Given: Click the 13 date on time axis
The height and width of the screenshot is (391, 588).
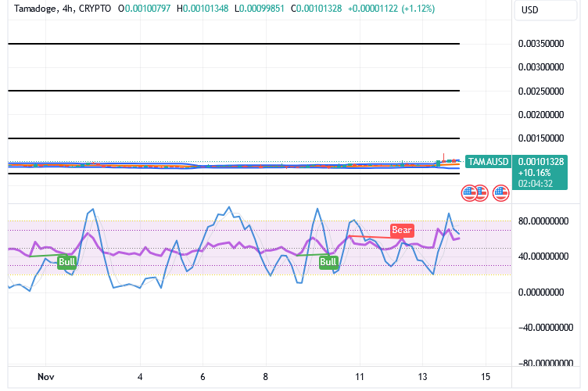Looking at the screenshot, I should pos(422,377).
